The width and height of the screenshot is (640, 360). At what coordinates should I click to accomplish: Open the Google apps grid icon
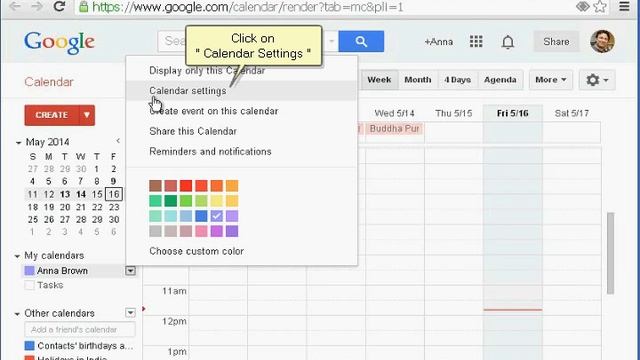click(476, 41)
